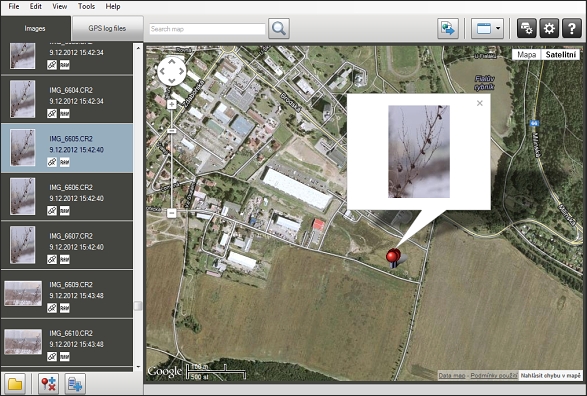Switch map to Mapa view
This screenshot has width=587, height=396.
[526, 55]
